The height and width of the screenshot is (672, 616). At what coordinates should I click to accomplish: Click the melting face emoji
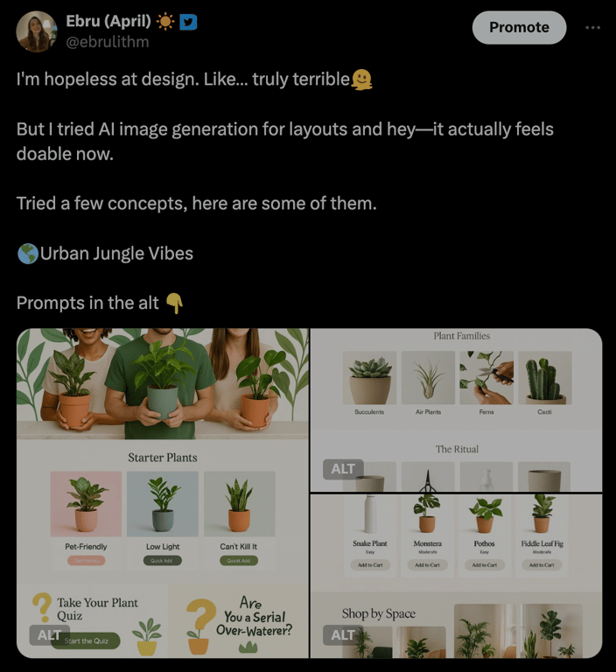362,80
